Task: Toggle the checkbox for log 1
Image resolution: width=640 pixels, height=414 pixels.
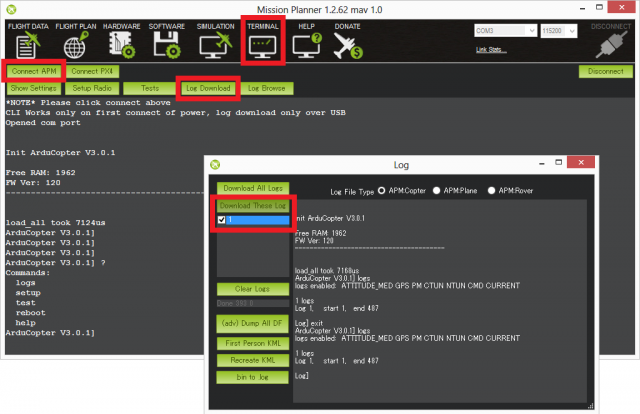Action: click(x=222, y=220)
